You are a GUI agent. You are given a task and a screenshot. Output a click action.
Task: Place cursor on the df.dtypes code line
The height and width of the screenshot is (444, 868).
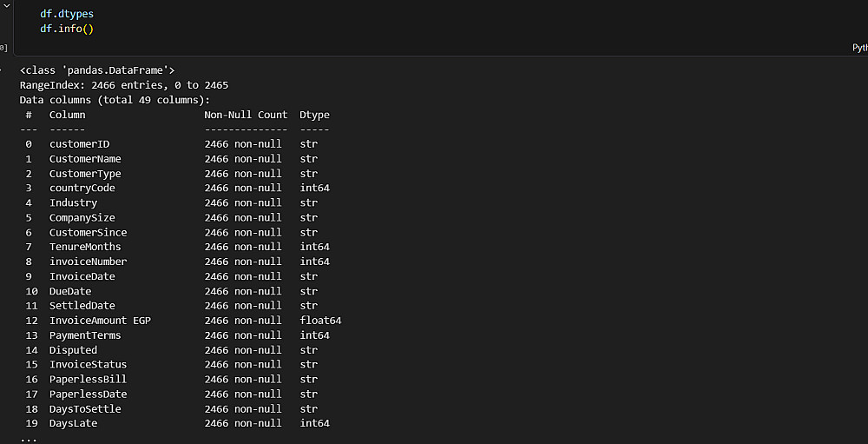tap(66, 14)
